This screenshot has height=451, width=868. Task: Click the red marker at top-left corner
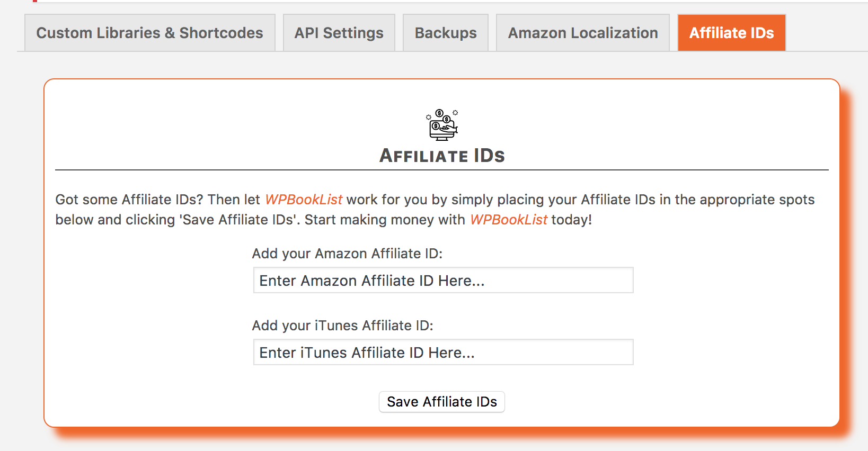[x=35, y=1]
